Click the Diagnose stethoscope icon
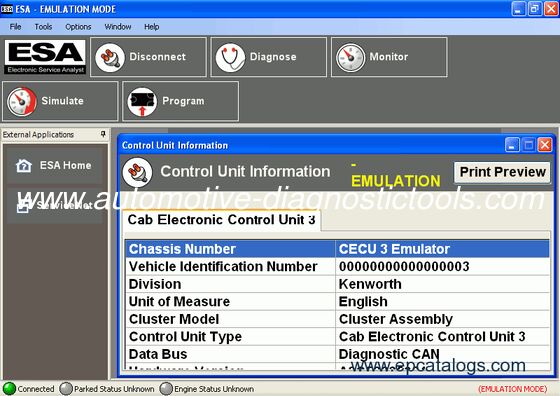The height and width of the screenshot is (396, 560). click(230, 57)
